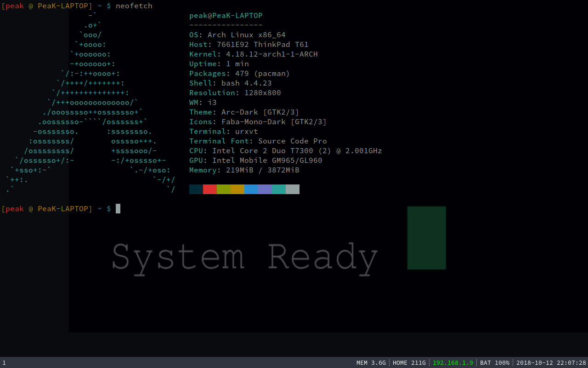This screenshot has height=368, width=588.
Task: Click the Host: 7661E92 ThinkPad T61 line
Action: pyautogui.click(x=249, y=45)
